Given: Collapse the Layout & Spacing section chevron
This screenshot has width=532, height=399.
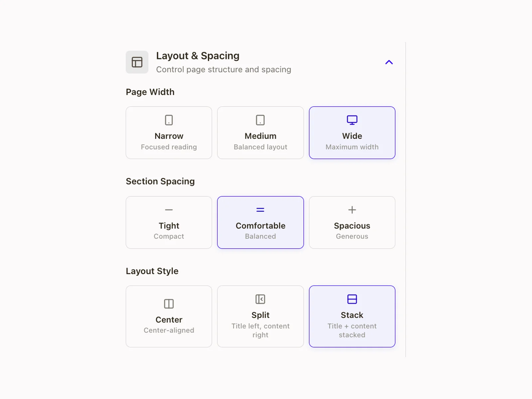Looking at the screenshot, I should [389, 62].
